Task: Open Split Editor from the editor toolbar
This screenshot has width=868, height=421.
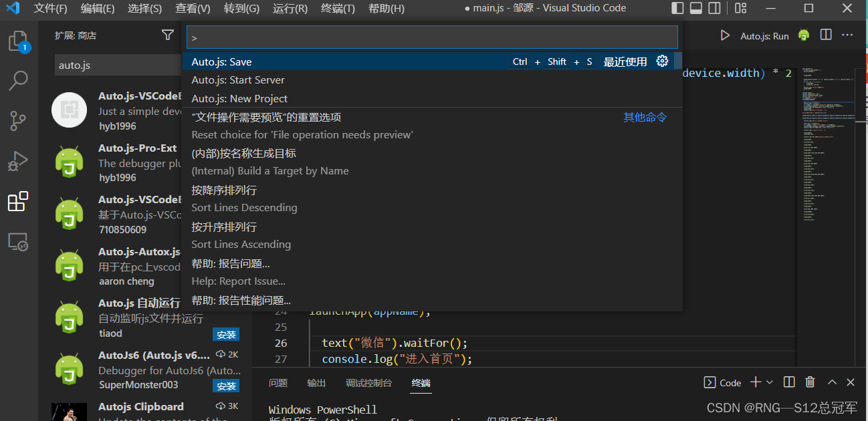Action: click(825, 35)
